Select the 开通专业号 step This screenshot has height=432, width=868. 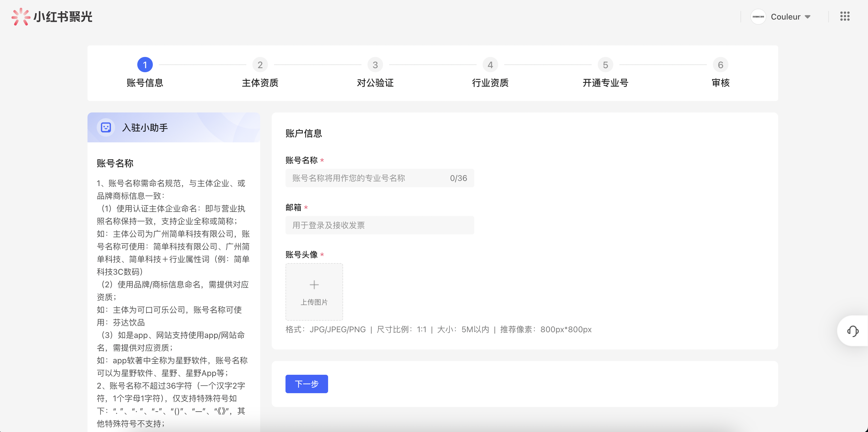pyautogui.click(x=605, y=83)
